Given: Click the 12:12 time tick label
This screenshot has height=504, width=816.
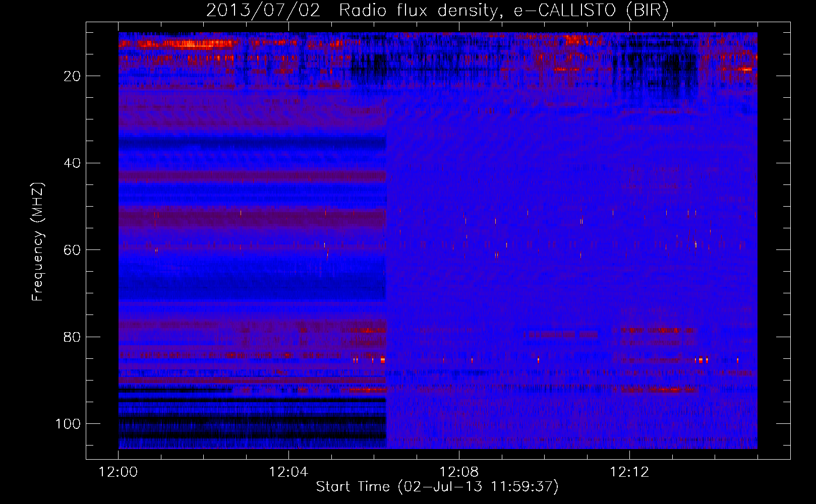Looking at the screenshot, I should (629, 472).
